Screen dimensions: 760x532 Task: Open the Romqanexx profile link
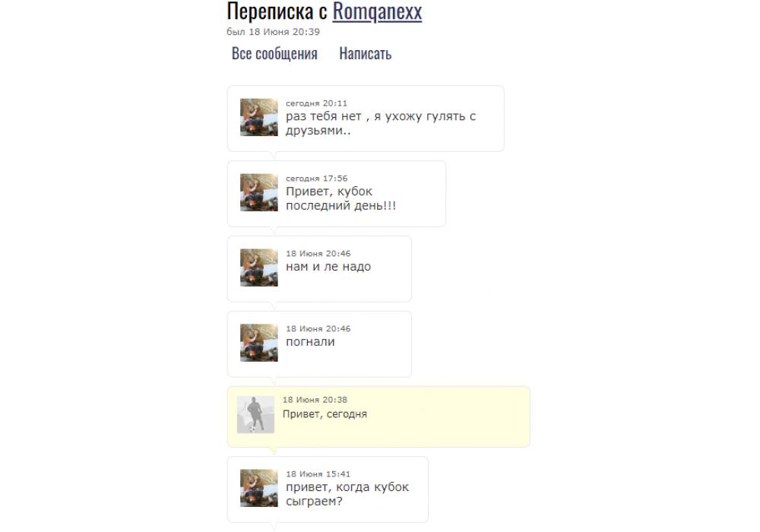point(377,11)
